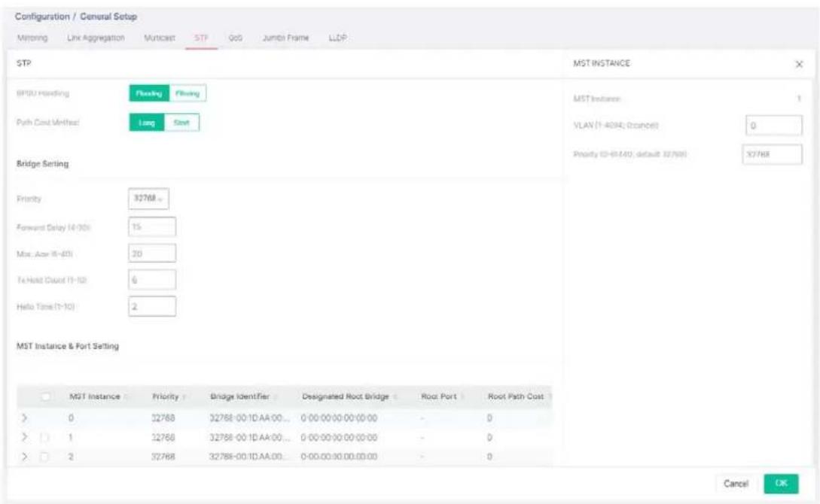This screenshot has width=820, height=504.
Task: Focus the Hello Time field
Action: tap(152, 307)
